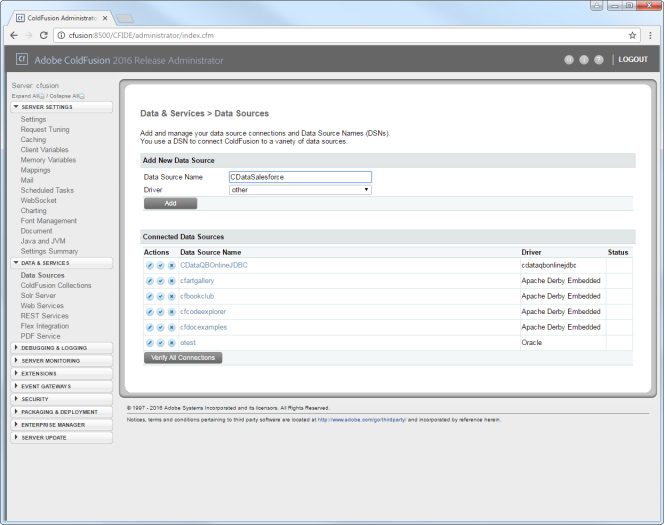This screenshot has height=525, width=665.
Task: Open the Data Sources sidebar item
Action: [42, 275]
